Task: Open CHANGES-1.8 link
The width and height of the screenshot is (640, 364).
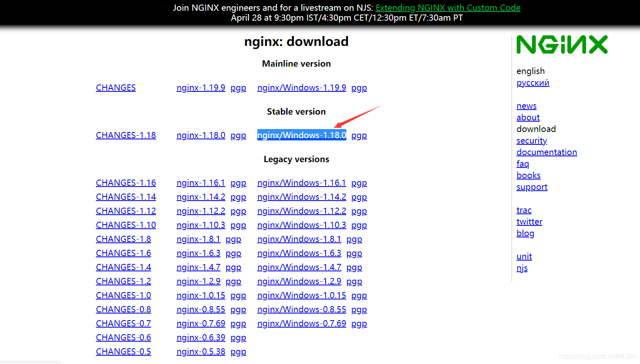Action: (x=123, y=239)
